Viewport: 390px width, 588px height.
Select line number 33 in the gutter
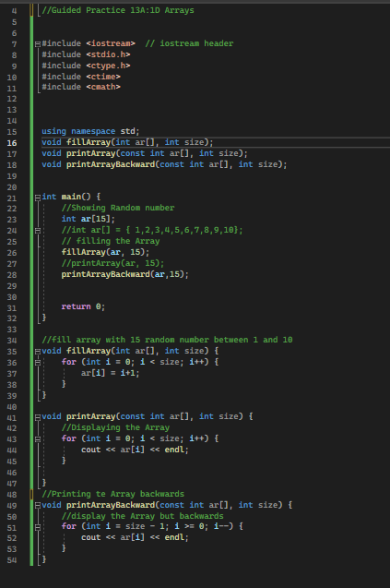12,330
